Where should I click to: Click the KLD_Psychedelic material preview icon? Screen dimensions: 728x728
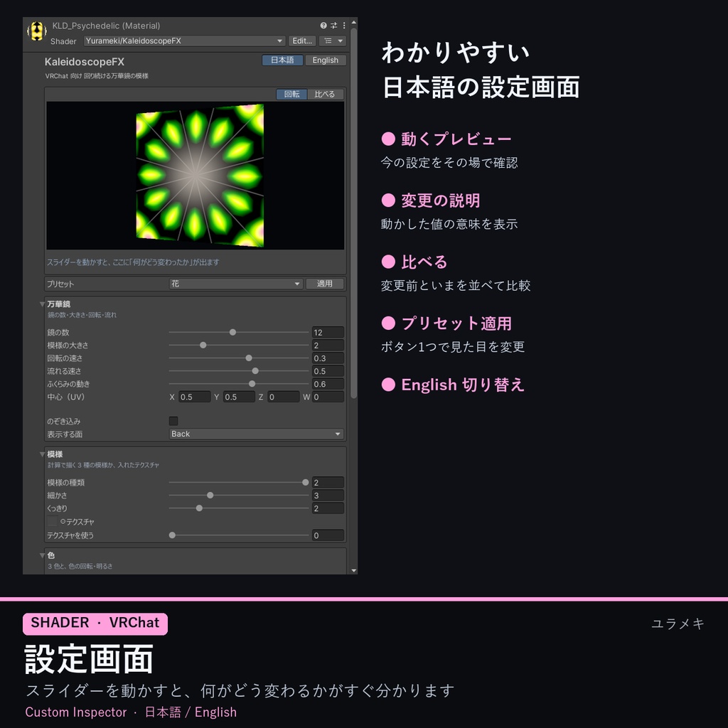[x=37, y=31]
